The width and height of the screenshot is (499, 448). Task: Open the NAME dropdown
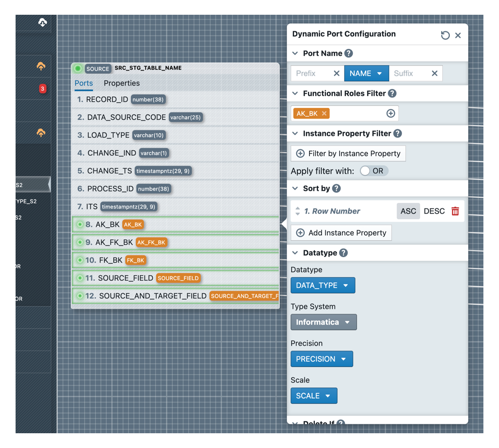(x=366, y=73)
